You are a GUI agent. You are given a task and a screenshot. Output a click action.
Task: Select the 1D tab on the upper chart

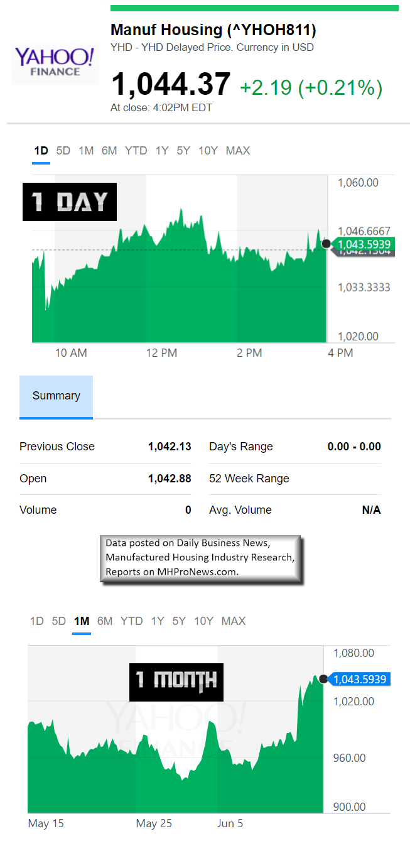click(x=41, y=151)
